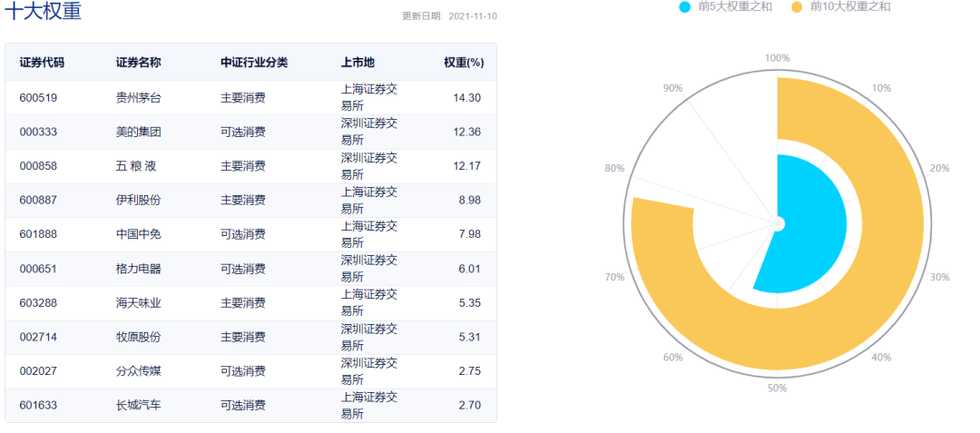
Task: Click the 20% chart axis label
Action: tap(940, 168)
